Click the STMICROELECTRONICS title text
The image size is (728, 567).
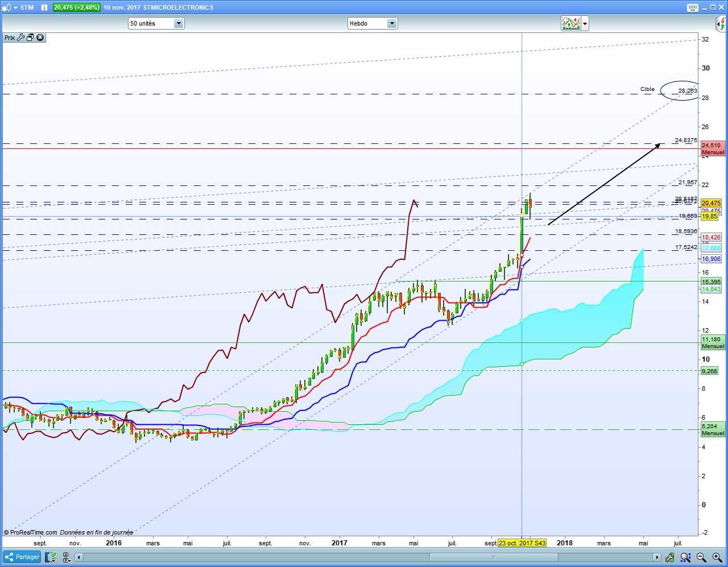point(179,7)
